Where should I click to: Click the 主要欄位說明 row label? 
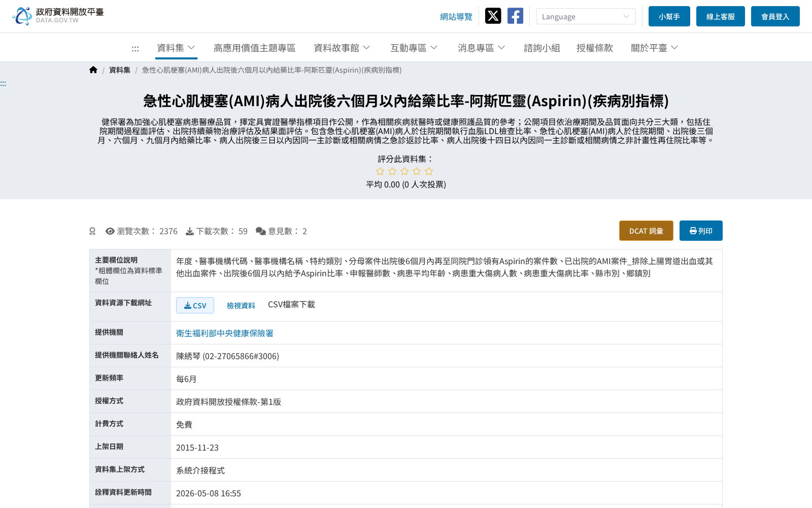pos(116,260)
